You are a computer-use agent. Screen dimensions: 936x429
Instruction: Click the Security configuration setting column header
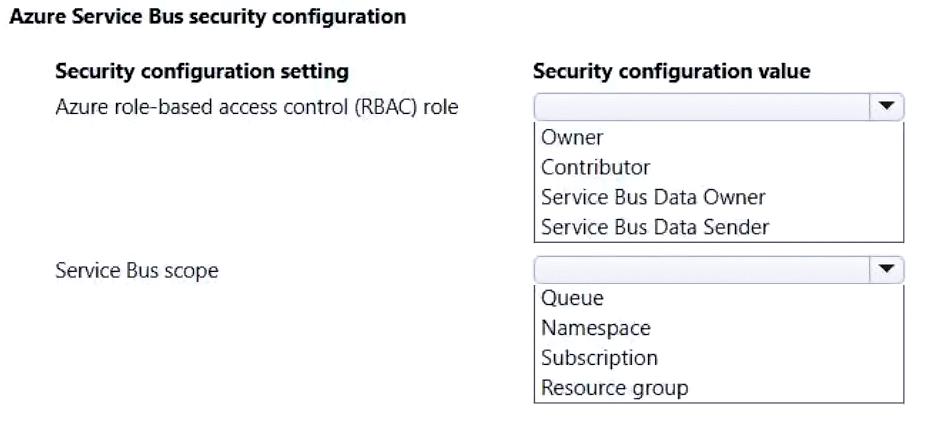tap(202, 72)
